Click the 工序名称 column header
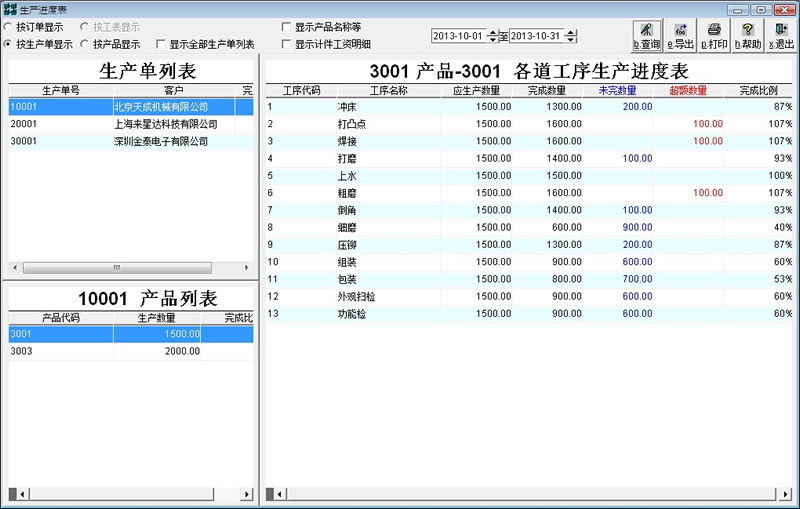Image resolution: width=800 pixels, height=509 pixels. tap(389, 90)
